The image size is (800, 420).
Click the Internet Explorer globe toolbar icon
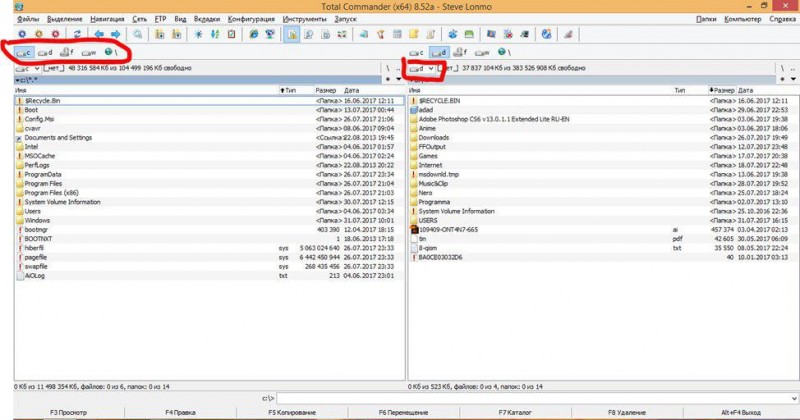tap(254, 34)
